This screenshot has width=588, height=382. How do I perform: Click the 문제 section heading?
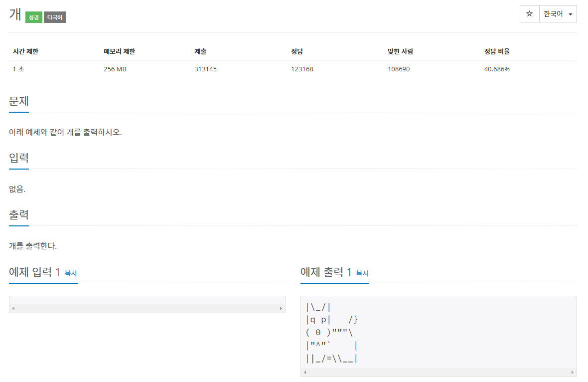pos(19,101)
